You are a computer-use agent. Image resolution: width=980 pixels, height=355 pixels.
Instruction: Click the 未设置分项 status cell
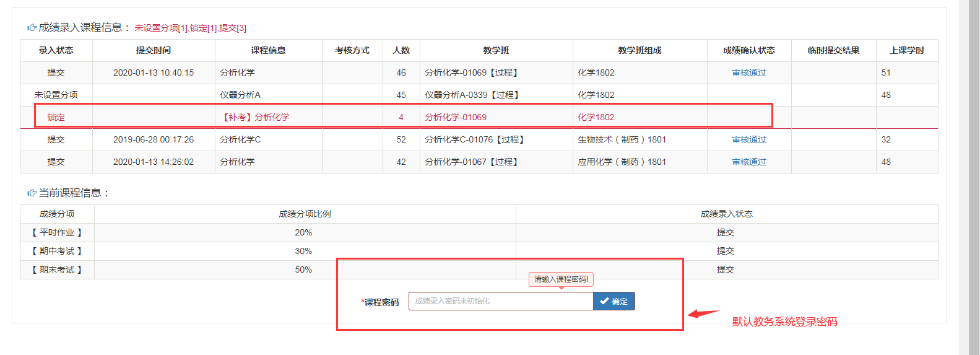(x=56, y=95)
